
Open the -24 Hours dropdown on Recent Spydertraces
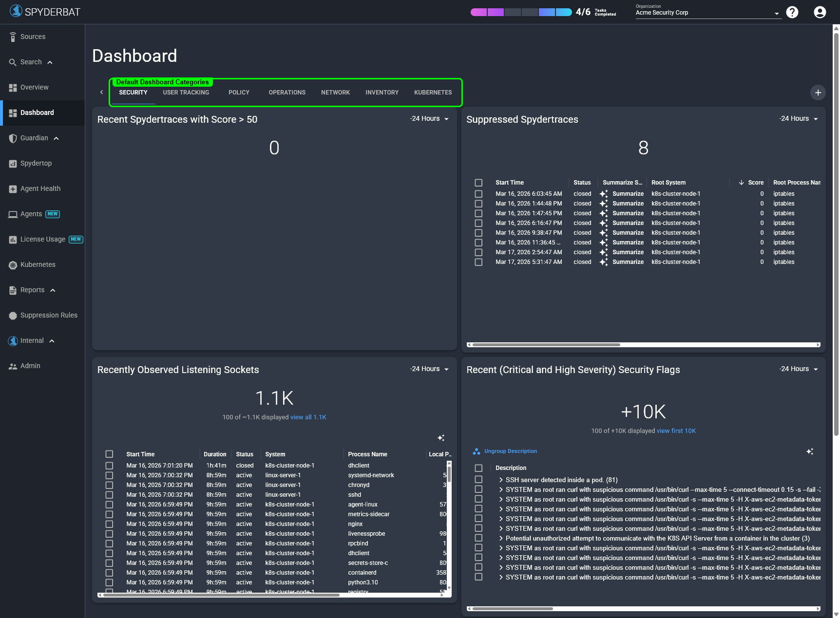point(428,118)
